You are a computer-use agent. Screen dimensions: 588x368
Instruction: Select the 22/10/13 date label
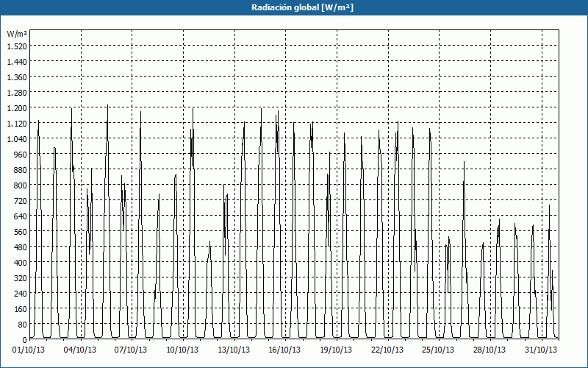point(387,350)
